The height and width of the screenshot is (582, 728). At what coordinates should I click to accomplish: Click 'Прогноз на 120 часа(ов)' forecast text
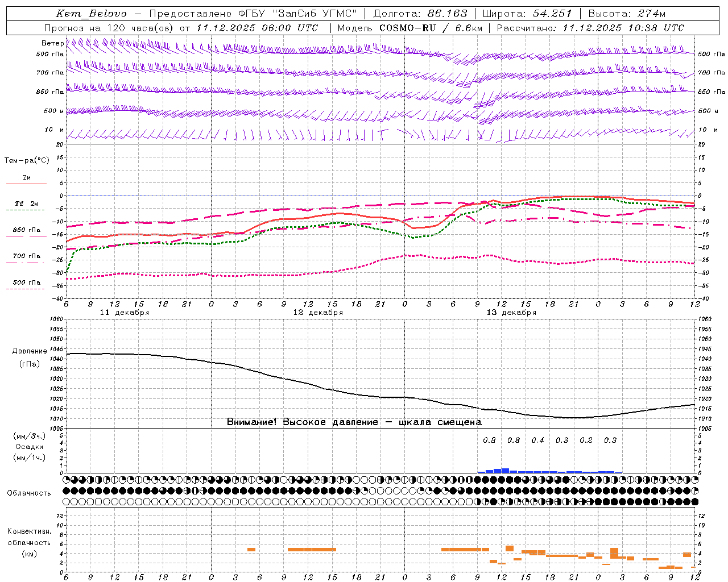(x=109, y=28)
